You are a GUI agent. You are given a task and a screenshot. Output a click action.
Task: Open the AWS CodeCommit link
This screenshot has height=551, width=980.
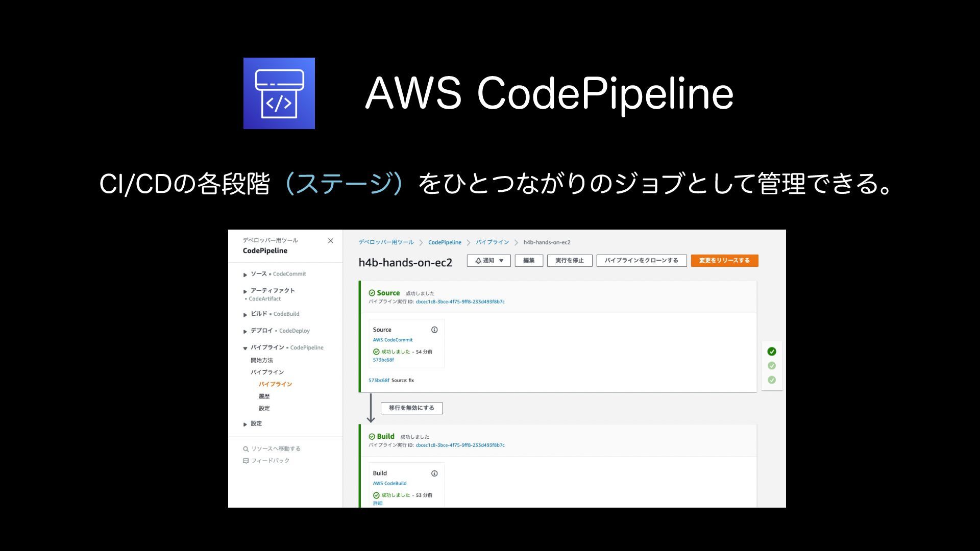coord(393,340)
